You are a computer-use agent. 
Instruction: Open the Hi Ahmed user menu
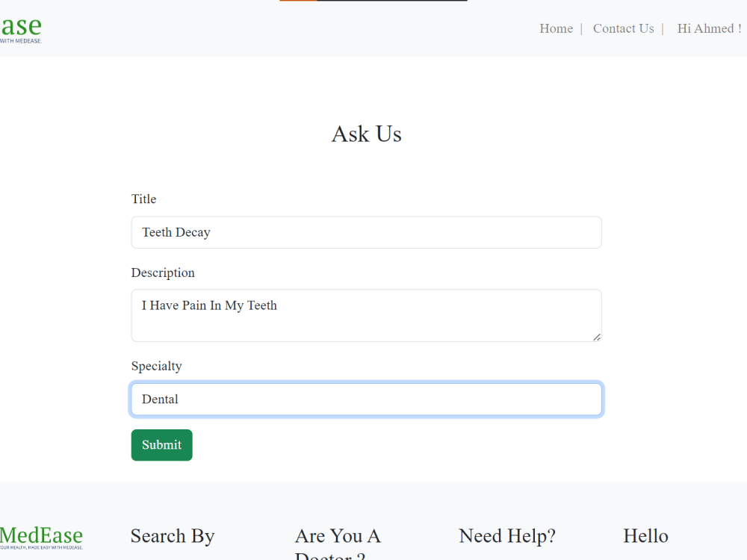(x=710, y=28)
